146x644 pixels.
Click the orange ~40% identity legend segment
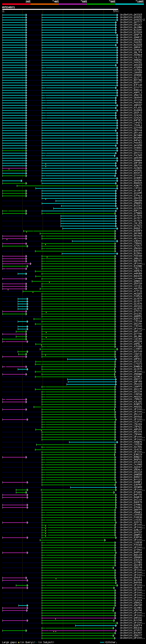45,4
